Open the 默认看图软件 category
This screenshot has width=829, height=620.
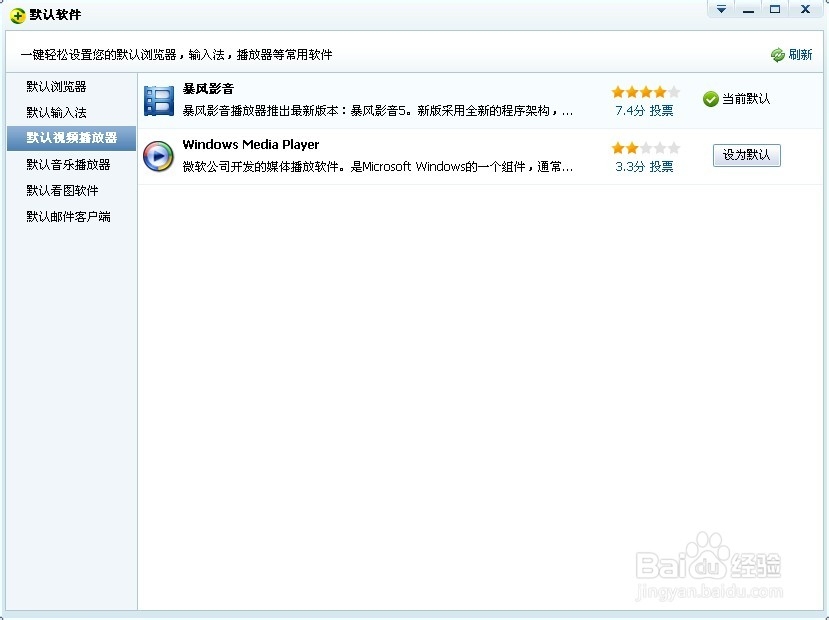click(x=62, y=190)
